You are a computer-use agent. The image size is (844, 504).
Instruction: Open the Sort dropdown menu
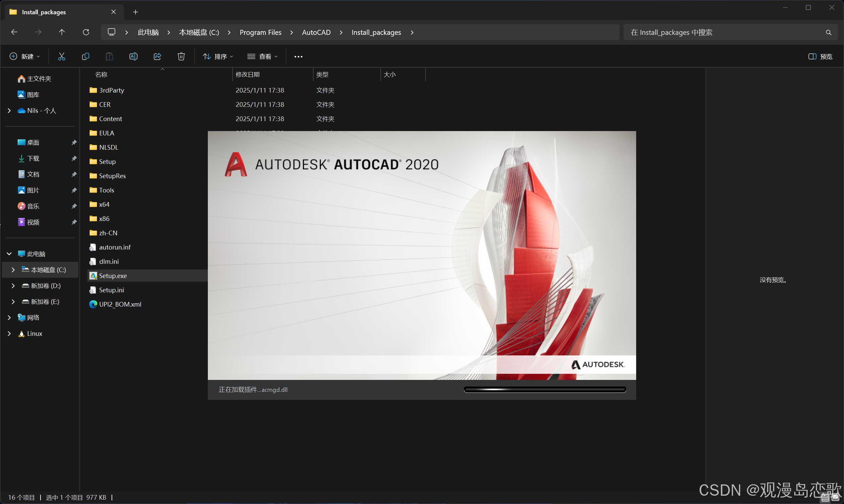tap(218, 56)
